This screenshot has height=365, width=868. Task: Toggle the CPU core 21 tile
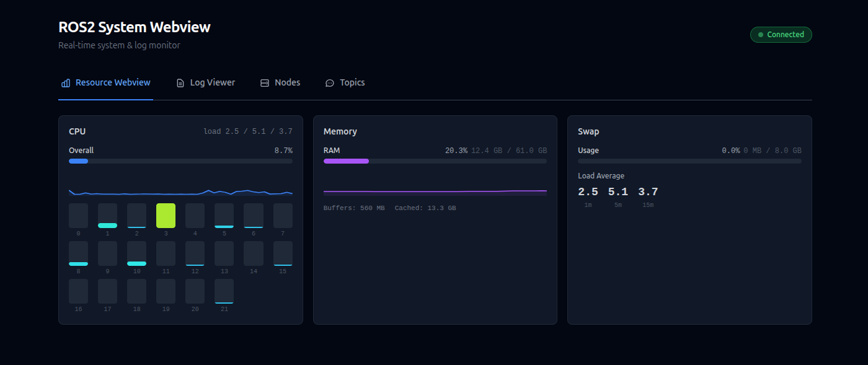pyautogui.click(x=224, y=291)
